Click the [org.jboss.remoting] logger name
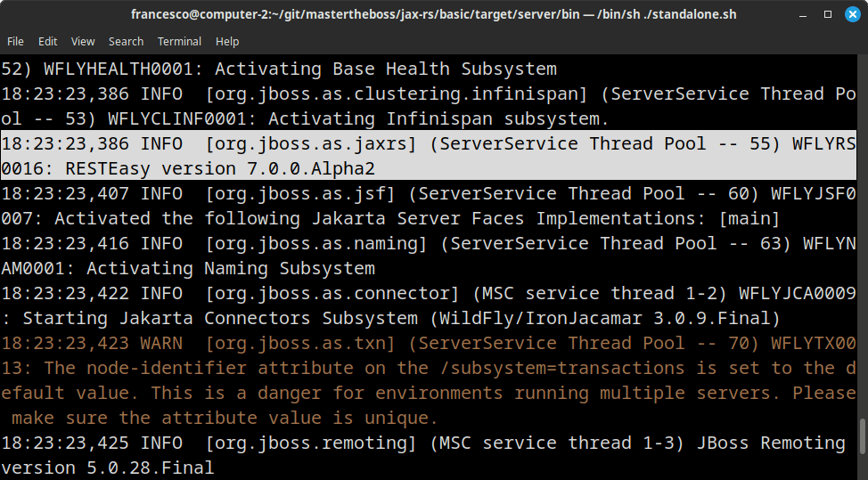Viewport: 868px width, 480px height. point(310,443)
